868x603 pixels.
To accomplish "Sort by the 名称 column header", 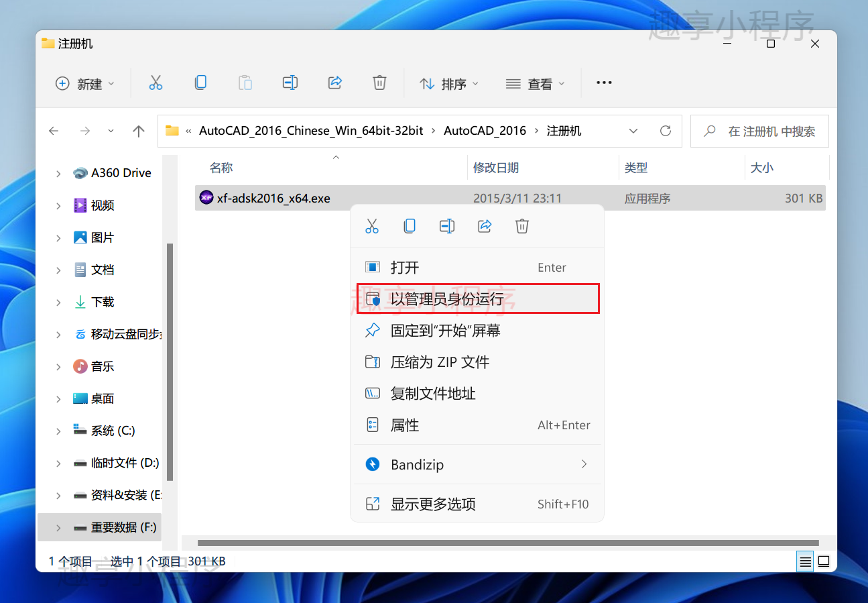I will 221,168.
